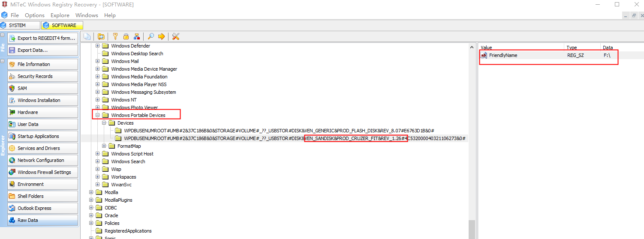This screenshot has height=239, width=644.
Task: Switch to the SOFTWARE hive tab
Action: pos(62,25)
